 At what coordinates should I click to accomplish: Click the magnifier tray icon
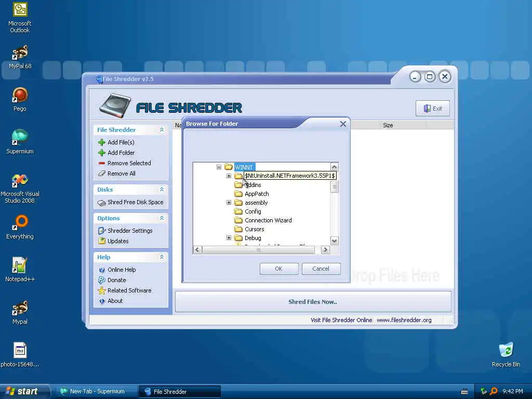[494, 391]
